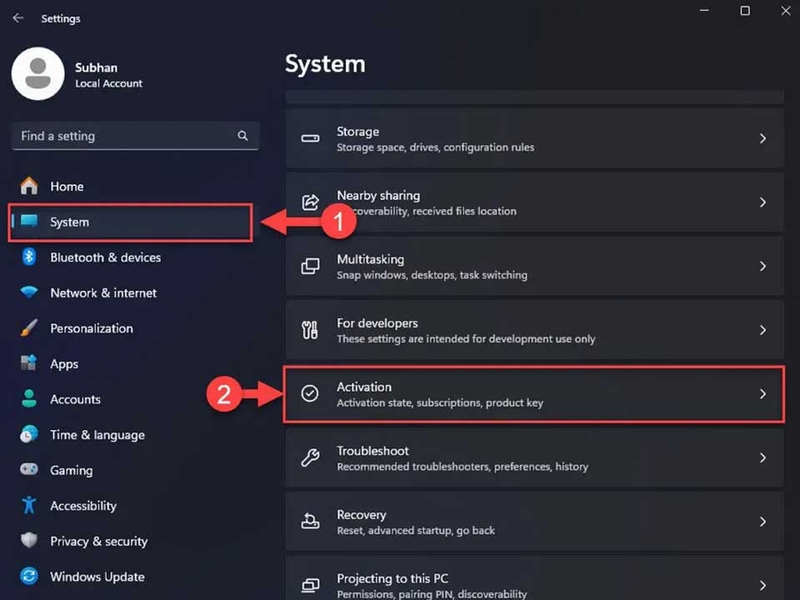This screenshot has height=600, width=800.
Task: Select the Troubleshoot wrench icon
Action: point(311,458)
